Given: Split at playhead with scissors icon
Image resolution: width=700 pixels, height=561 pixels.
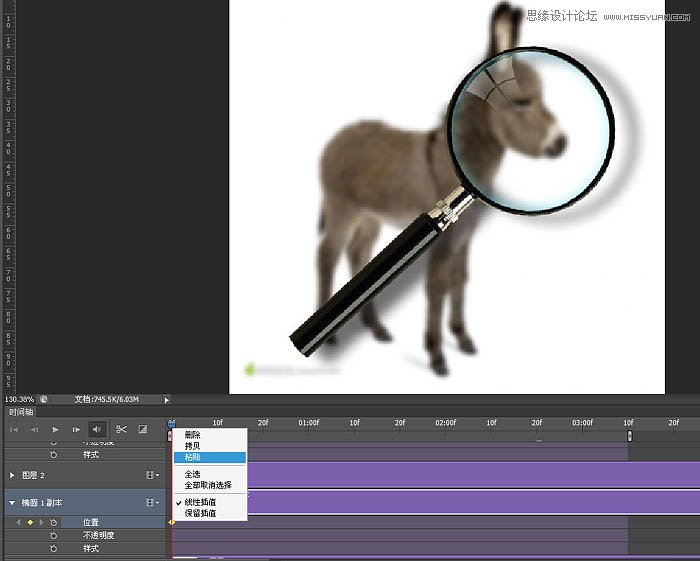Looking at the screenshot, I should pyautogui.click(x=121, y=429).
